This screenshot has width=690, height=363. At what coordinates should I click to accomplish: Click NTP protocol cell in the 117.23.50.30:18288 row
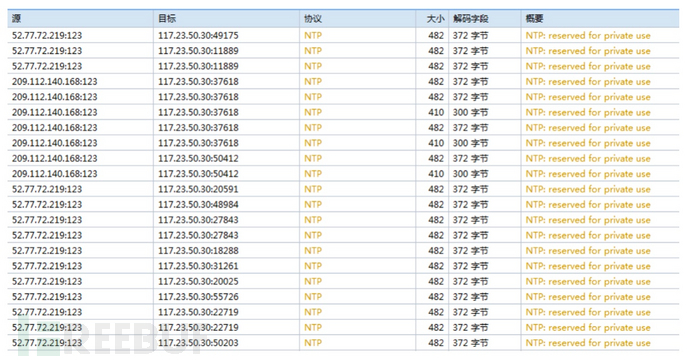coord(313,251)
